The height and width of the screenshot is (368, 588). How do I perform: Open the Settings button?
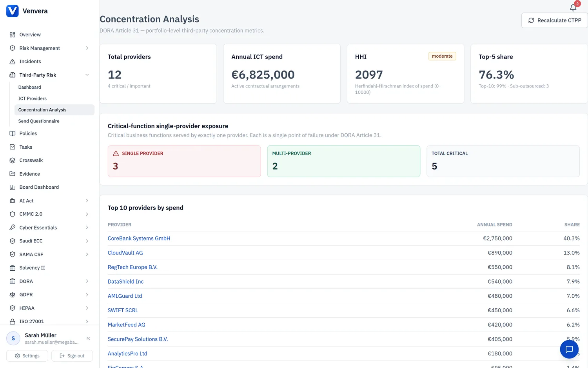coord(27,356)
